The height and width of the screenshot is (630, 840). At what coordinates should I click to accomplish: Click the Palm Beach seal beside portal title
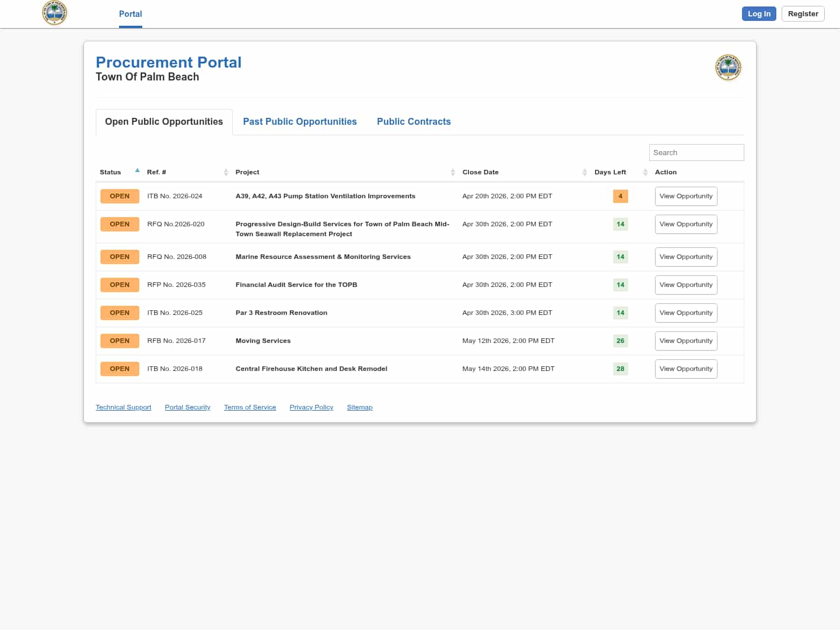click(728, 68)
